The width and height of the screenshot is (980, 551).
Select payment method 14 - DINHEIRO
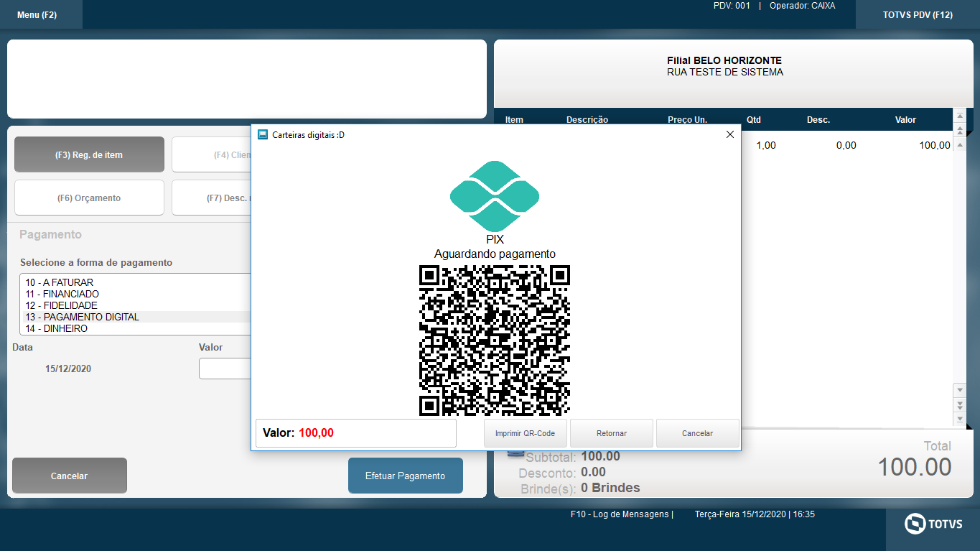click(x=136, y=328)
